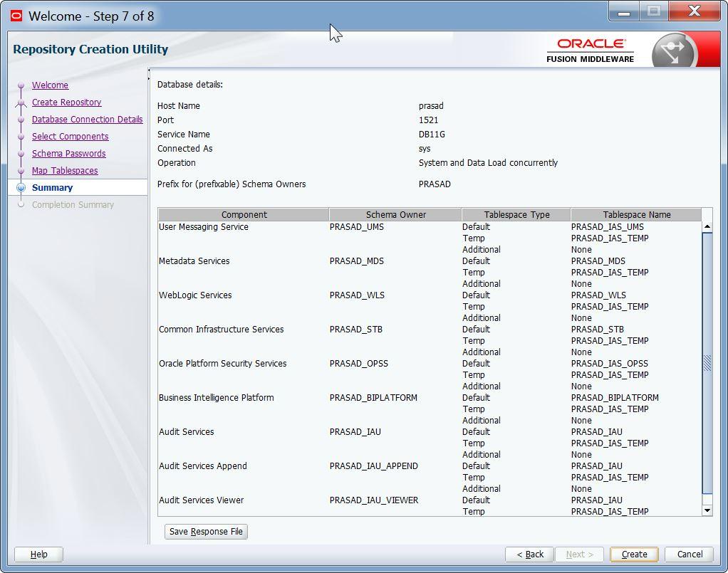This screenshot has height=573, width=728.
Task: Click the Host Name value prasad
Action: point(431,106)
